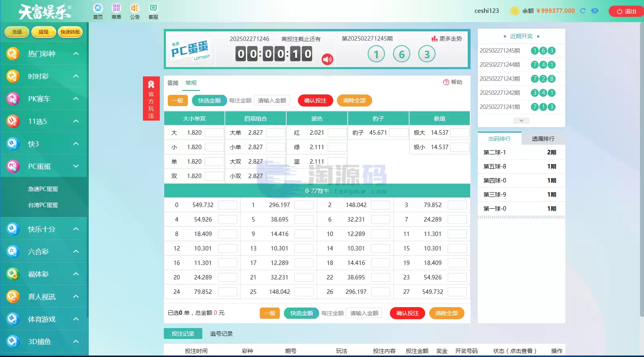Image resolution: width=644 pixels, height=357 pixels.
Task: Expand the 热门彩种 menu chevron
Action: click(x=76, y=53)
